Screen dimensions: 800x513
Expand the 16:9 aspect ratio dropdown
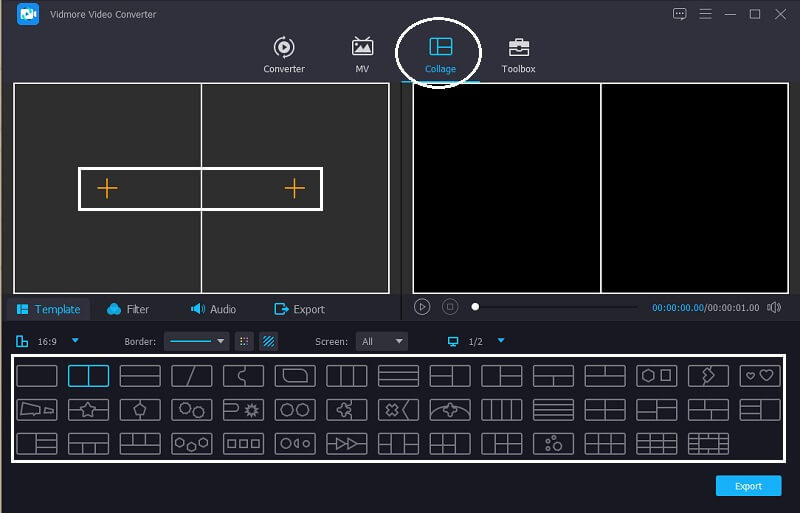[75, 341]
